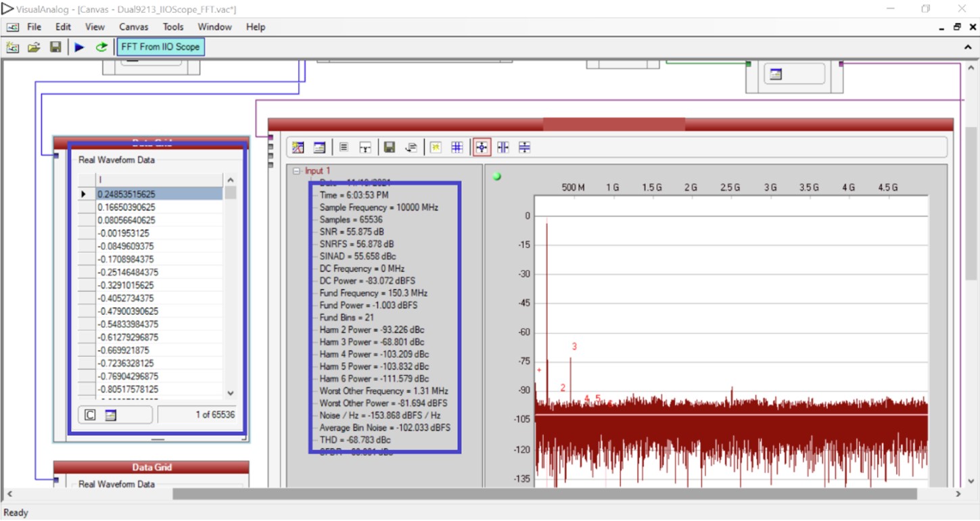Open graph display properties icon
Image resolution: width=980 pixels, height=521 pixels.
[x=319, y=147]
